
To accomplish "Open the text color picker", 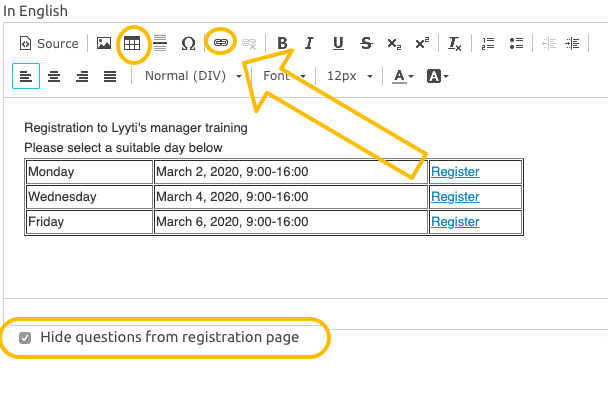I will point(403,76).
